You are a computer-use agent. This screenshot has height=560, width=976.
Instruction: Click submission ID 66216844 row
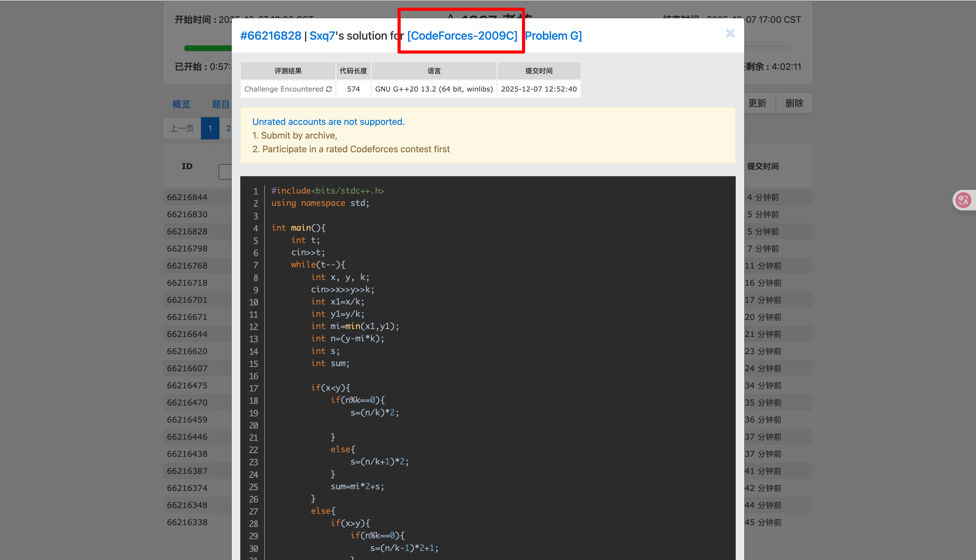coord(187,197)
